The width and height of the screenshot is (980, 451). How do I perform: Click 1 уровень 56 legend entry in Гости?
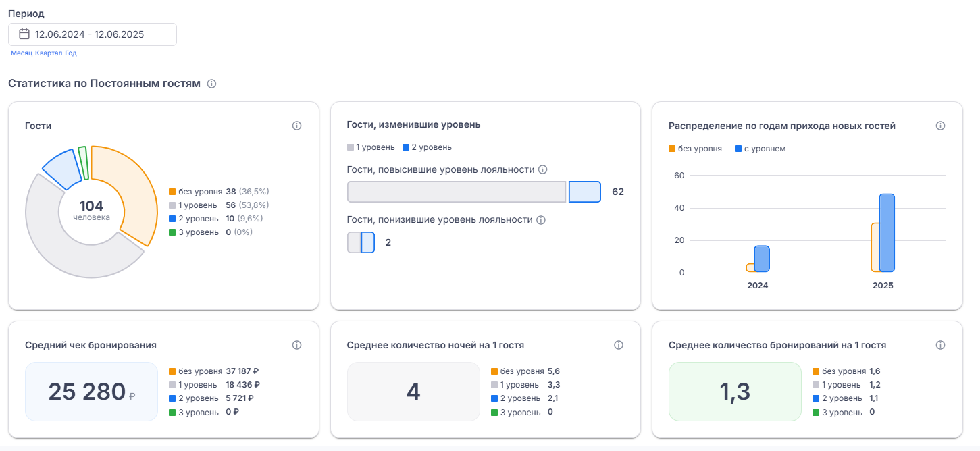[x=219, y=205]
